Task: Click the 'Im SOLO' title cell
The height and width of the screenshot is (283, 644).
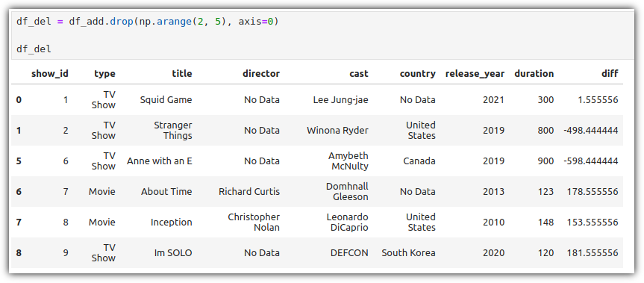Action: point(173,253)
